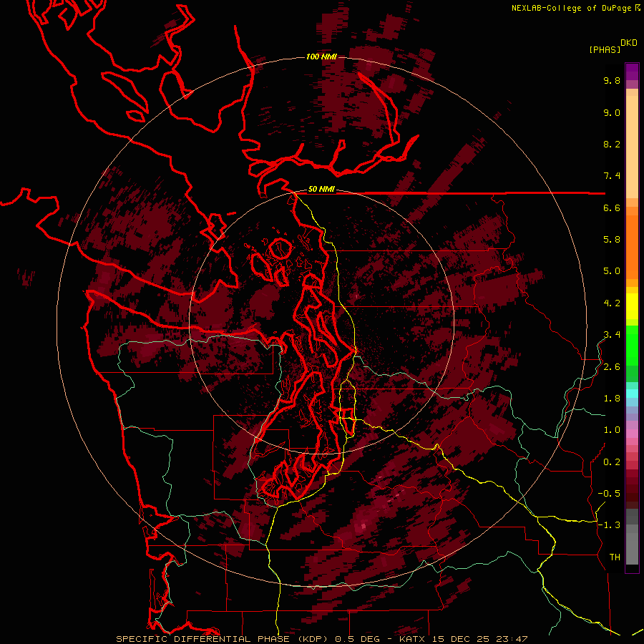644x644 pixels.
Task: Click the 100 NMI range ring label
Action: [321, 57]
